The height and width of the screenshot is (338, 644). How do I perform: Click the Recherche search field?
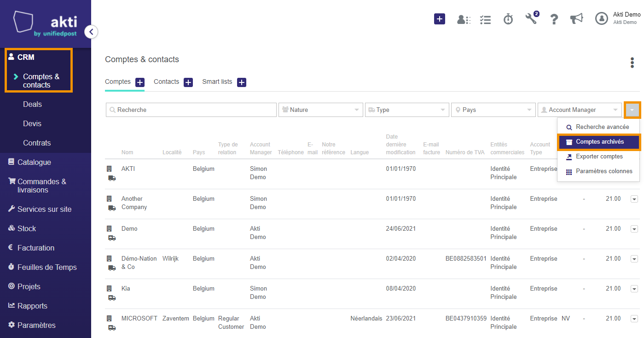tap(191, 110)
